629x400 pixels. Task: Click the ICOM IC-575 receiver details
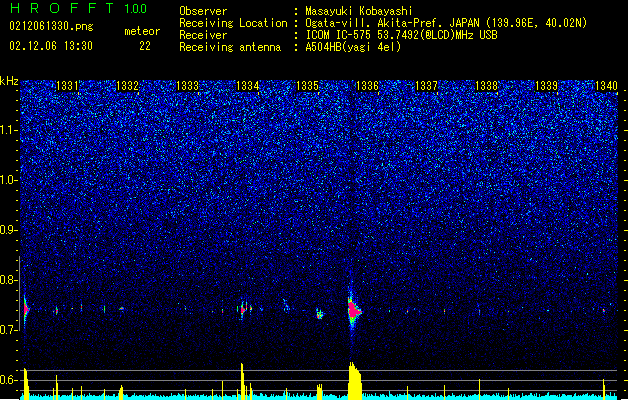401,35
